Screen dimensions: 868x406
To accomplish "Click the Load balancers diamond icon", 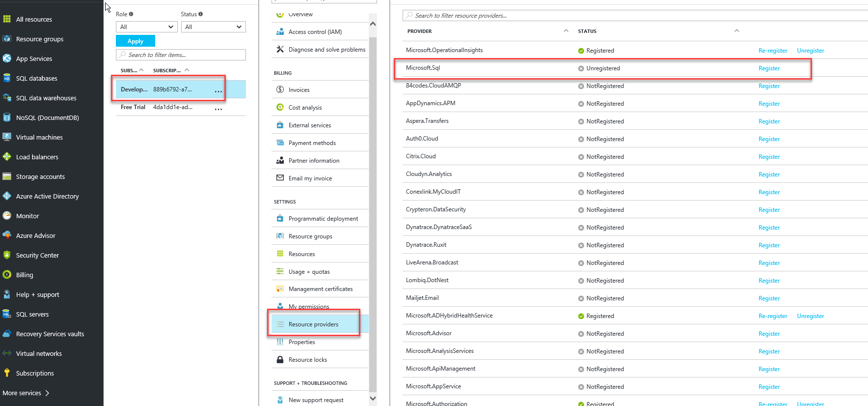I will 7,157.
